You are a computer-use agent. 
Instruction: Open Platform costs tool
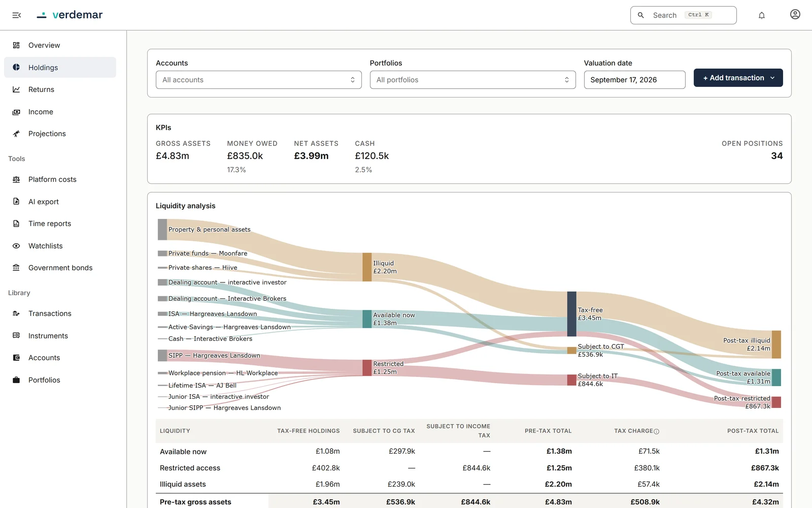click(x=60, y=179)
